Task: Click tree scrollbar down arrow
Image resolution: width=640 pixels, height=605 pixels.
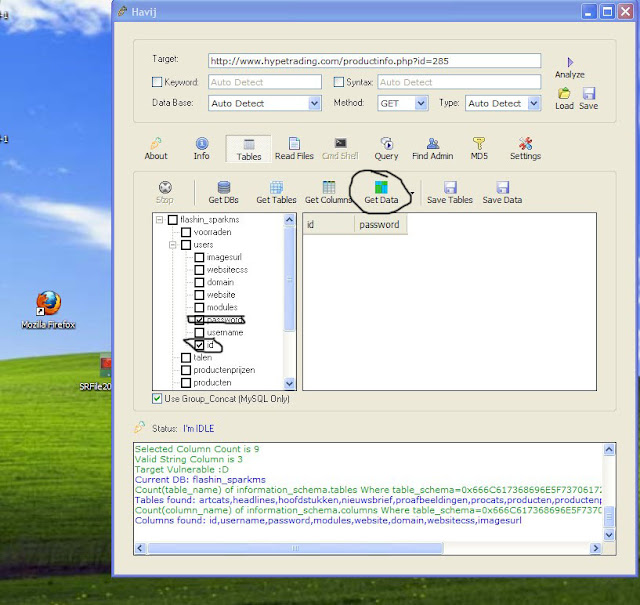Action: 289,383
